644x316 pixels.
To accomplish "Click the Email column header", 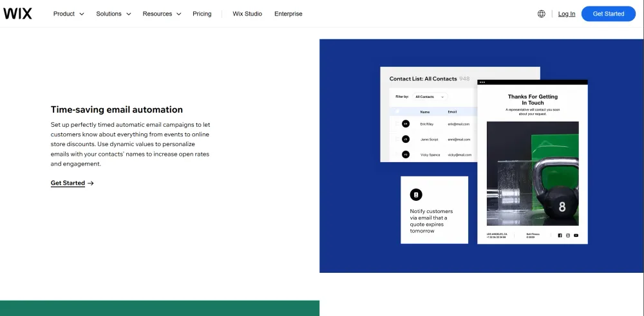I will (x=452, y=111).
